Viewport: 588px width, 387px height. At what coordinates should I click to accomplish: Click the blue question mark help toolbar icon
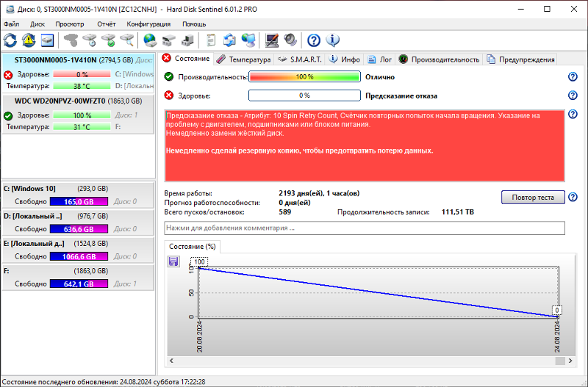tap(314, 40)
